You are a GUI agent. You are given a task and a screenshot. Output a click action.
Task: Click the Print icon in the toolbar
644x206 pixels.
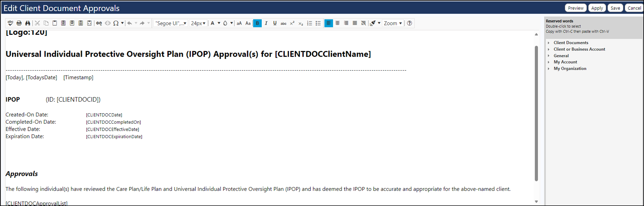(19, 23)
